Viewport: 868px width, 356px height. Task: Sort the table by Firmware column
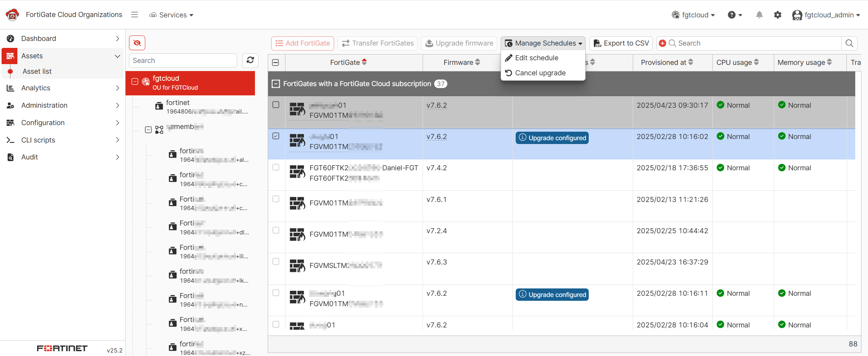click(462, 63)
